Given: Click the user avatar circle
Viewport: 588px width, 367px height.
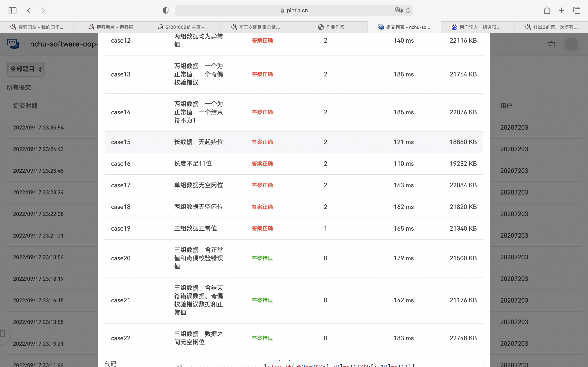Looking at the screenshot, I should [x=571, y=44].
